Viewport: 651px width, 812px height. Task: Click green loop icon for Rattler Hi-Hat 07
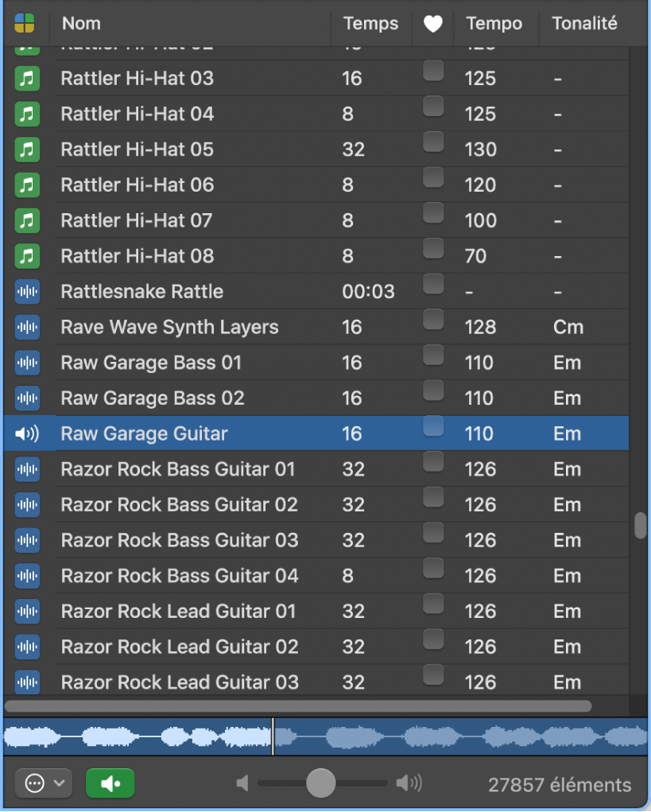pyautogui.click(x=28, y=220)
